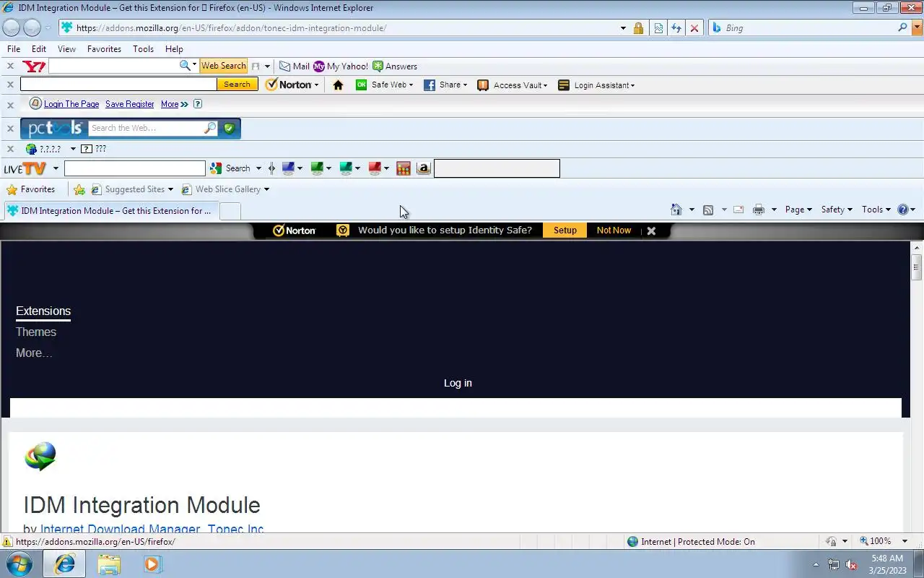Click Setup on the Norton Identity Safe bar
Screen dimensions: 924x578
point(565,230)
